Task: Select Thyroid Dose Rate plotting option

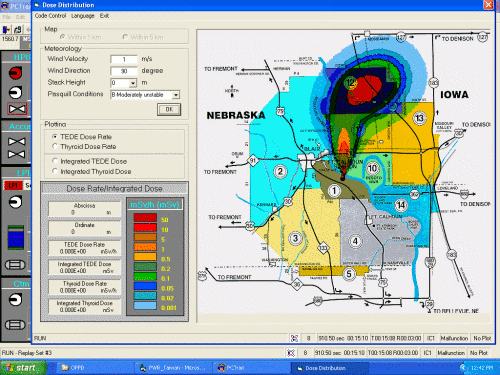Action: [x=55, y=146]
